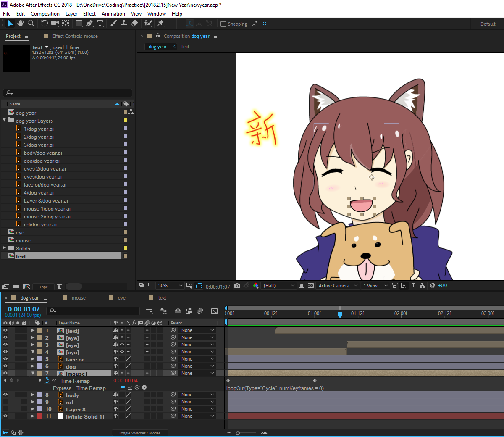Select the Brush tool
Viewport: 504px width, 437px height.
coord(113,24)
